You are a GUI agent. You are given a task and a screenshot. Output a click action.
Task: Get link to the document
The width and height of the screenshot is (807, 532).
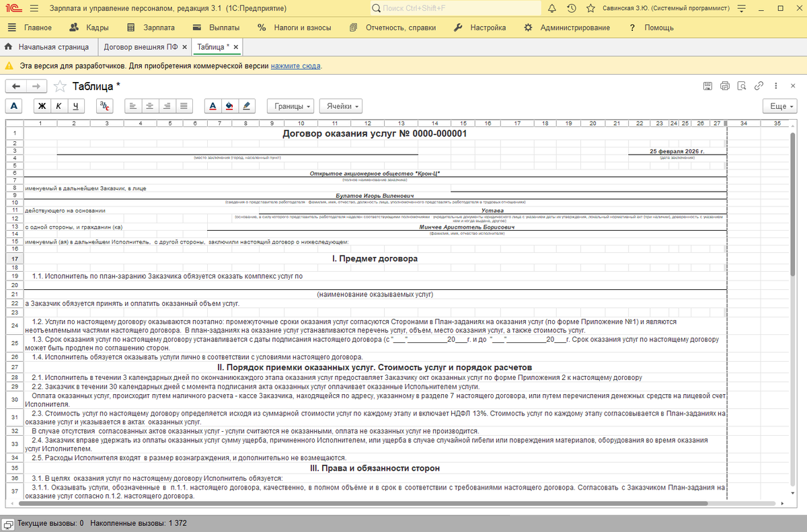[x=759, y=86]
